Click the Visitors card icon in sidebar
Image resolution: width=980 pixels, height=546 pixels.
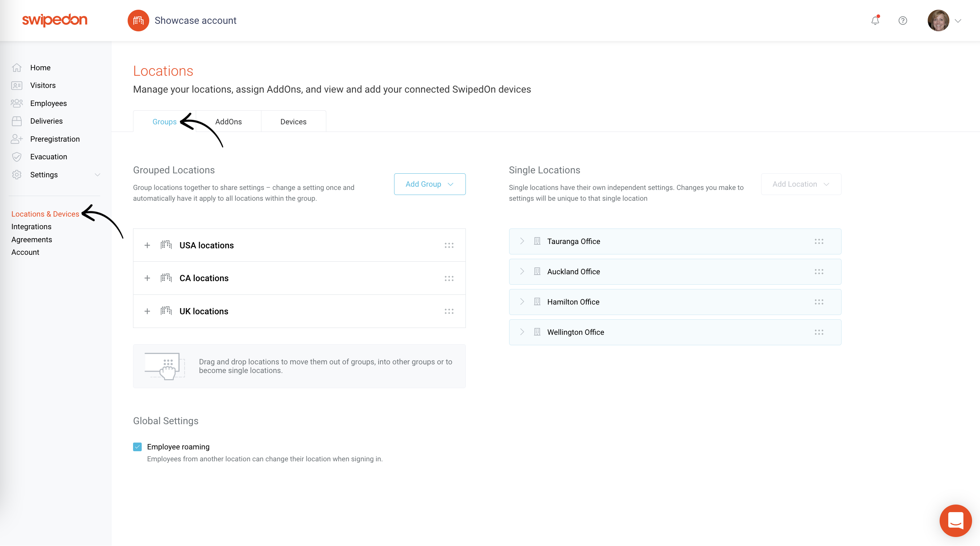coord(17,85)
